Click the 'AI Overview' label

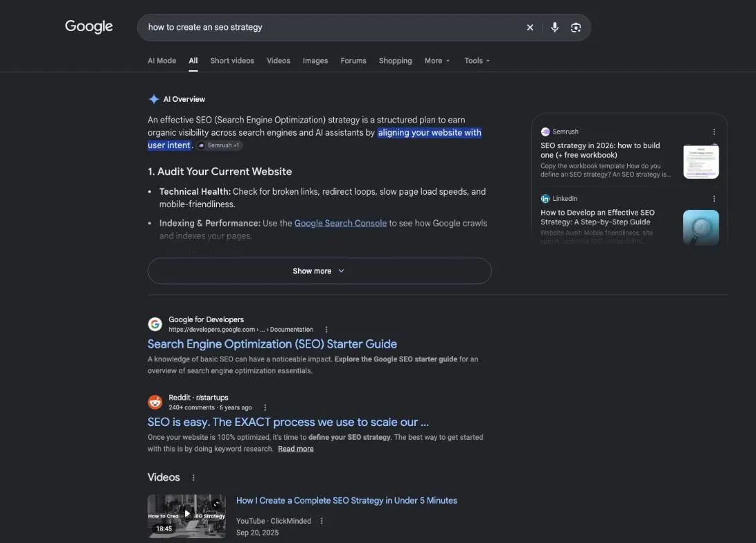184,99
